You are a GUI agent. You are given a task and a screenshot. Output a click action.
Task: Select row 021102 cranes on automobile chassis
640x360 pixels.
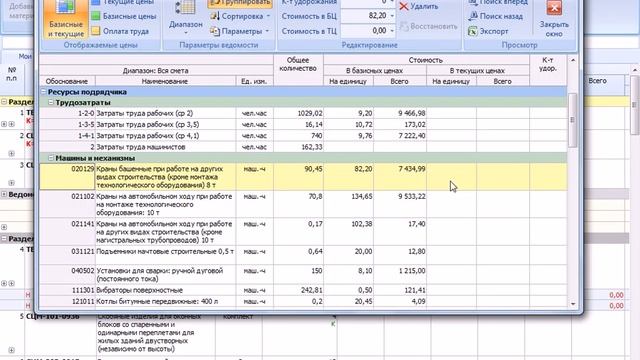tap(303, 204)
